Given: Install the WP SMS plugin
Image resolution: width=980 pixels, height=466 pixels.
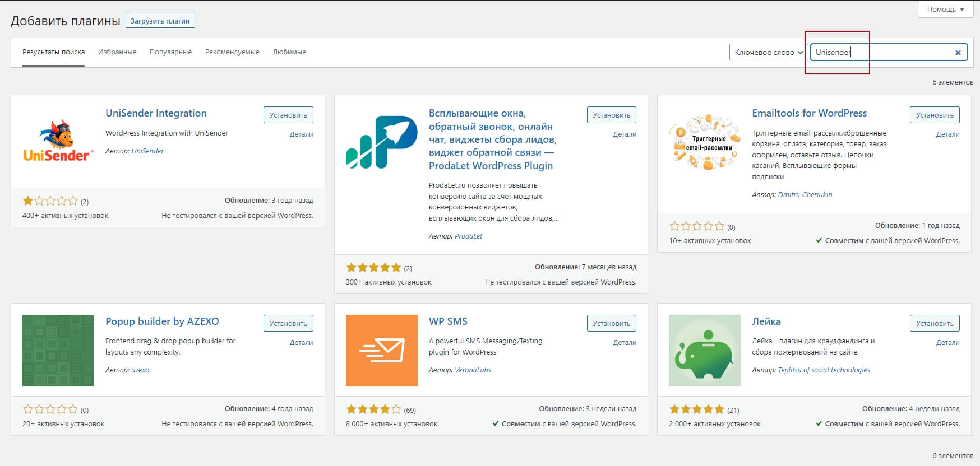Looking at the screenshot, I should [x=612, y=323].
